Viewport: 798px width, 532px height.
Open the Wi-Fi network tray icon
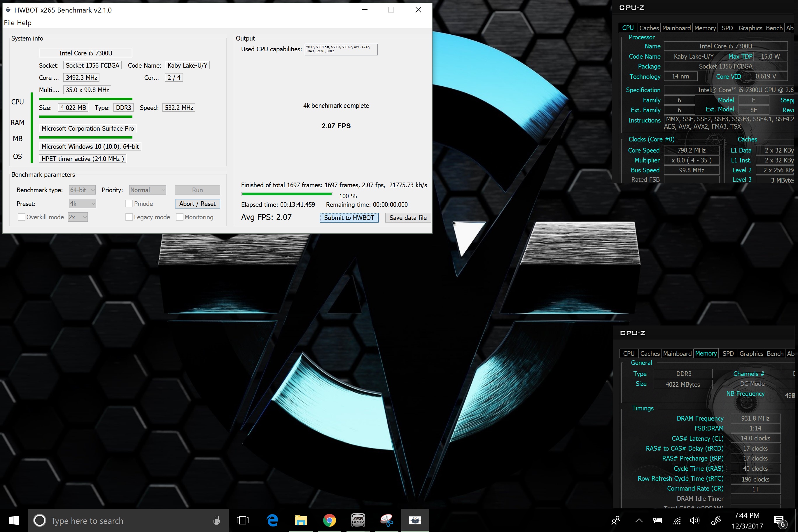[677, 520]
